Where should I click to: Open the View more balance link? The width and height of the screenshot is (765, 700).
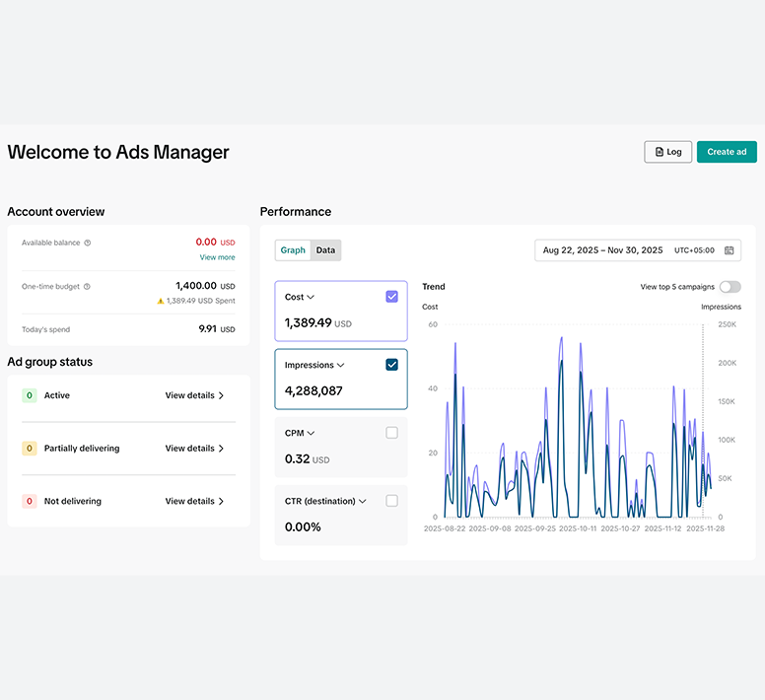(x=217, y=257)
